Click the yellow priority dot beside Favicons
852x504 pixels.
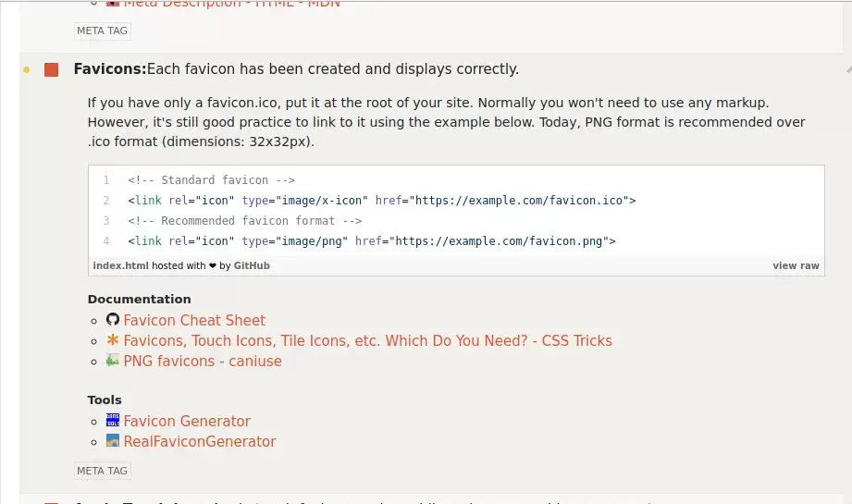coord(26,69)
